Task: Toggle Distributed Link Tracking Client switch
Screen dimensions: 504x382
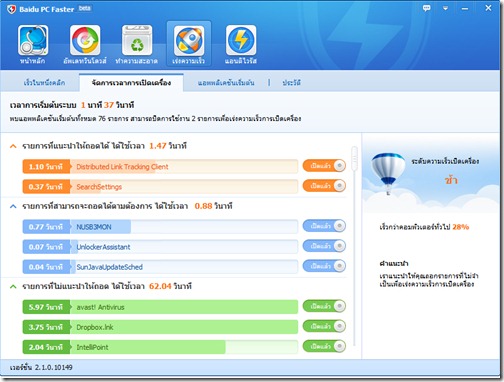Action: coord(324,166)
